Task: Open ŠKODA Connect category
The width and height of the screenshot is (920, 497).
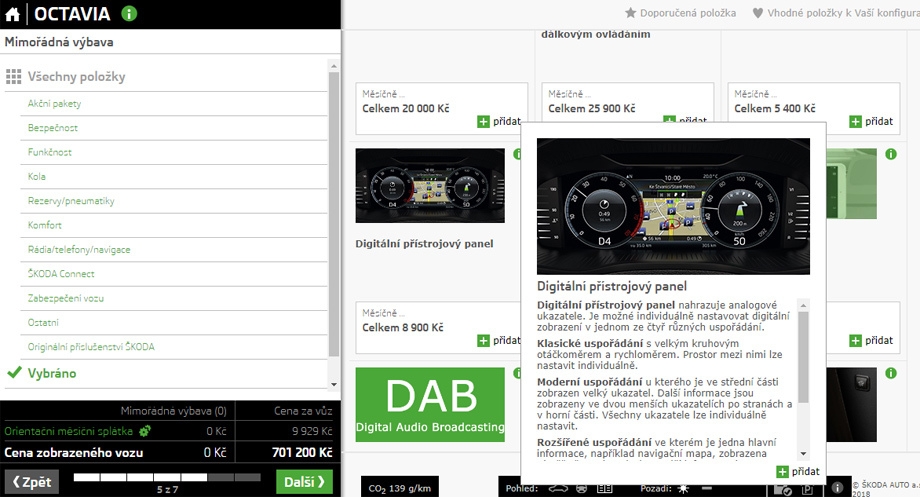Action: pyautogui.click(x=61, y=273)
